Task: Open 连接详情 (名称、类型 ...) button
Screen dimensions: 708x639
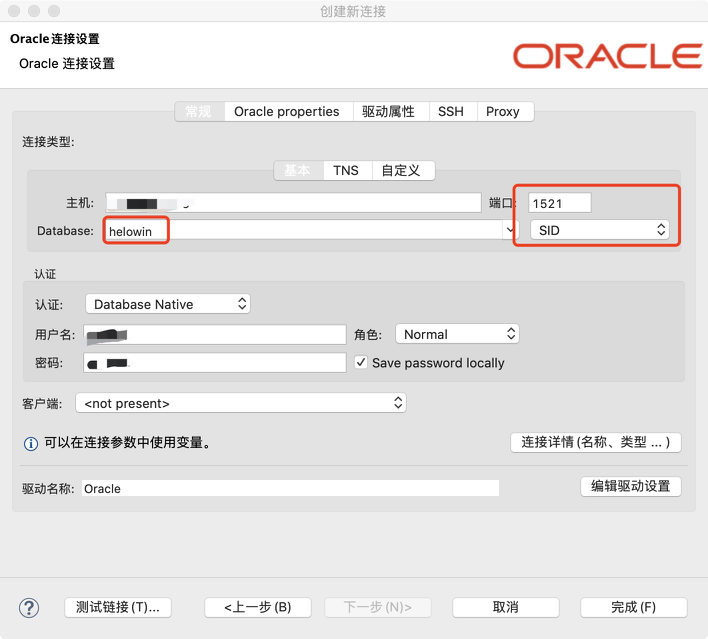Action: 596,442
